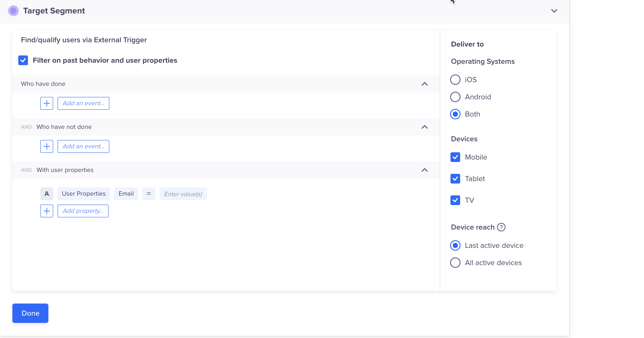Click plus icon under Who have done
The width and height of the screenshot is (644, 338).
tap(47, 103)
